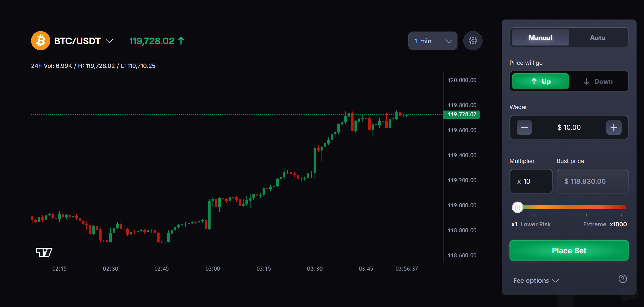Open chart settings gear icon

click(x=472, y=41)
